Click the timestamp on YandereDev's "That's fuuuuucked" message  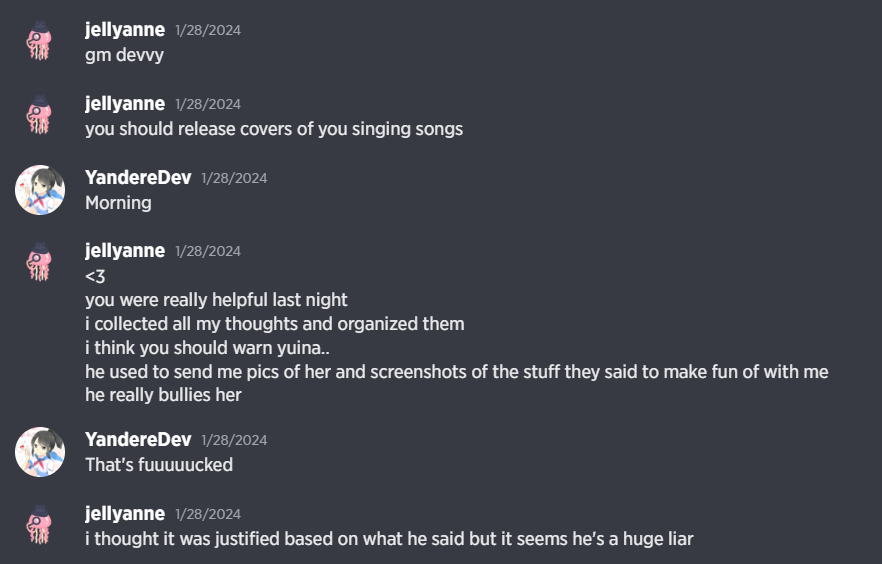tap(234, 441)
